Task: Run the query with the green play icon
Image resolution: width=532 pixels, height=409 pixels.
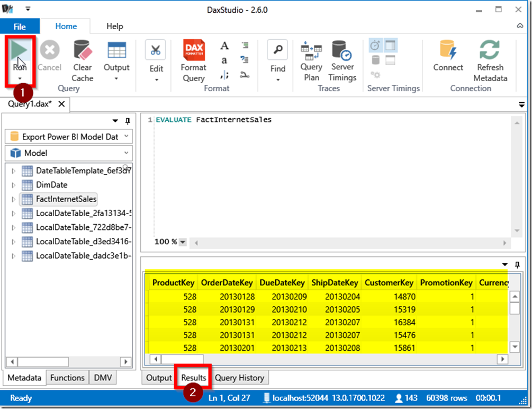Action: point(19,50)
